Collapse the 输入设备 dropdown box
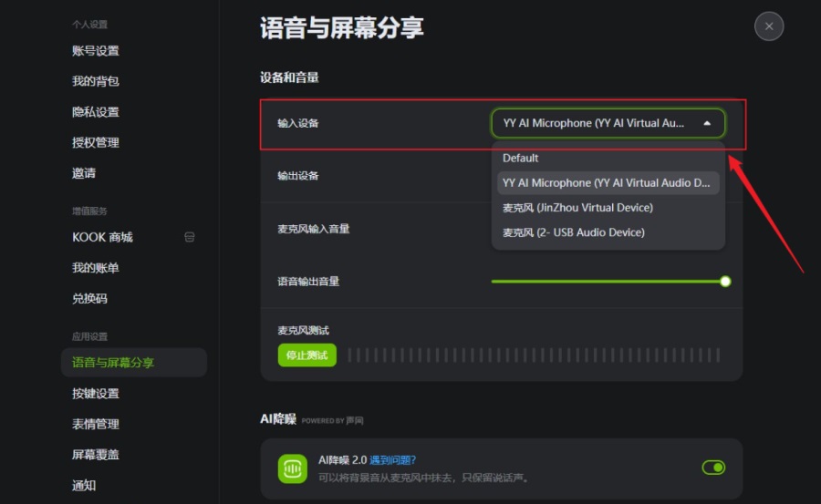 click(608, 123)
